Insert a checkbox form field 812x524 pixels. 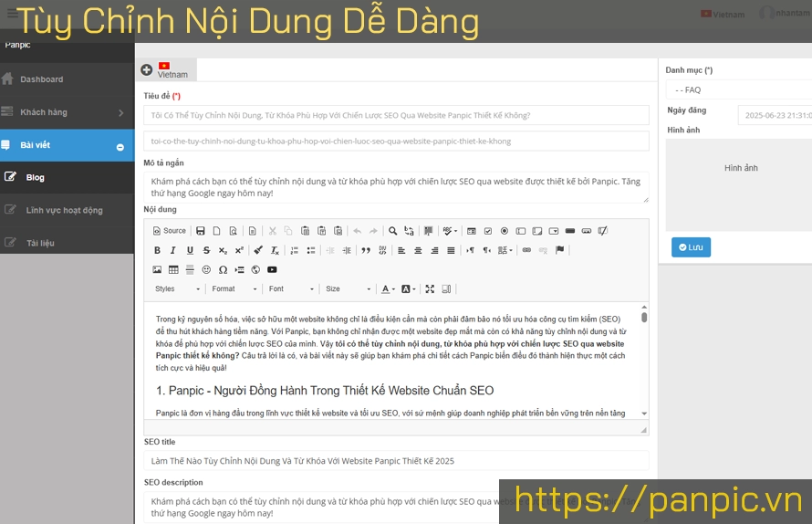[x=488, y=231]
